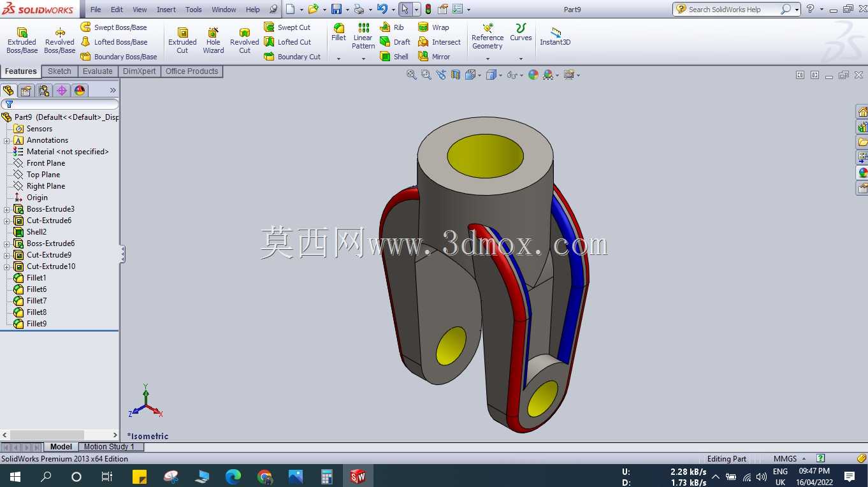
Task: Open the DimXpertManager panel tab
Action: point(62,91)
